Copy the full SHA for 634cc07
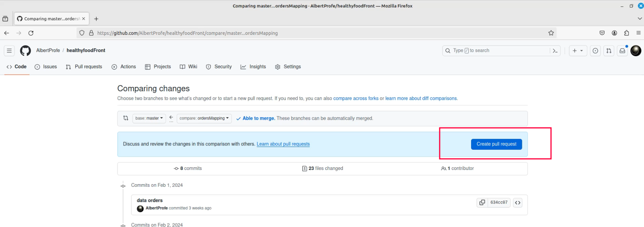Viewport: 644px width, 227px height. point(482,203)
